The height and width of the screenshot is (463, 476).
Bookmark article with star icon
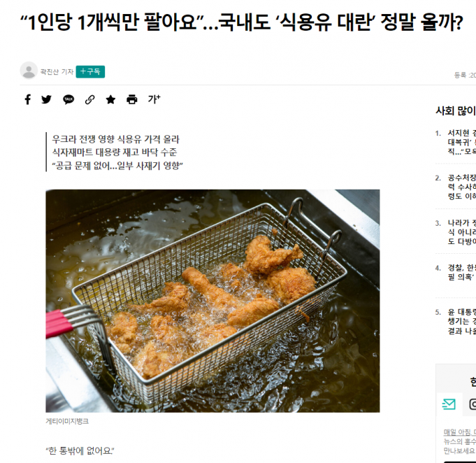[x=111, y=99]
